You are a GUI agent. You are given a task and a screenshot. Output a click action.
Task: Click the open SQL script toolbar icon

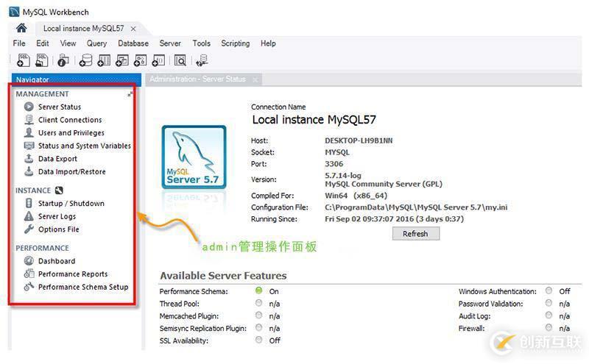[x=42, y=60]
